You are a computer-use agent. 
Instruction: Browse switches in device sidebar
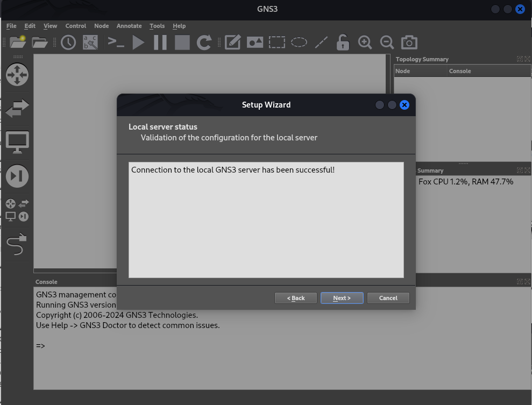click(17, 109)
